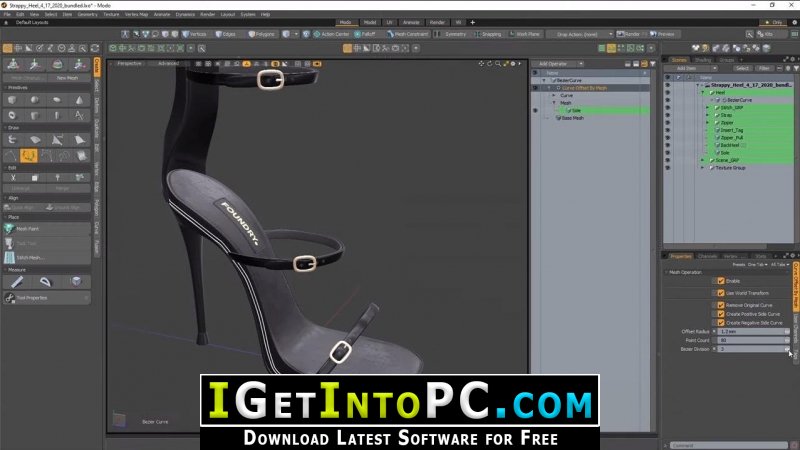This screenshot has height=450, width=800.
Task: Click the Filter button in items panel
Action: click(764, 68)
